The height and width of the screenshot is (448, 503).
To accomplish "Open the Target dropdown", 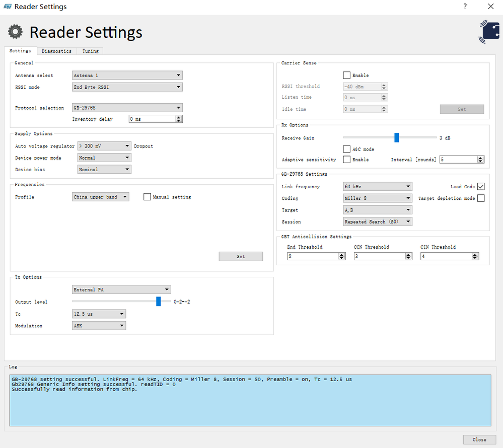I will (378, 210).
